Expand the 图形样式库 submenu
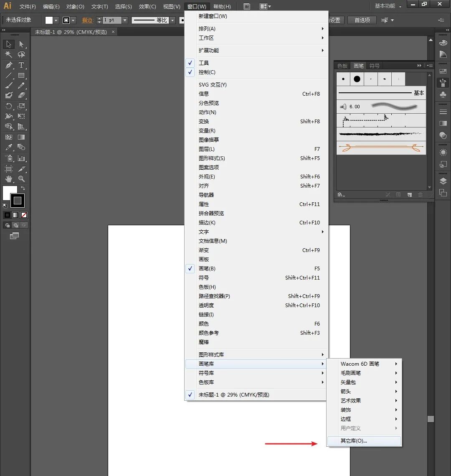Image resolution: width=451 pixels, height=476 pixels. coord(256,354)
